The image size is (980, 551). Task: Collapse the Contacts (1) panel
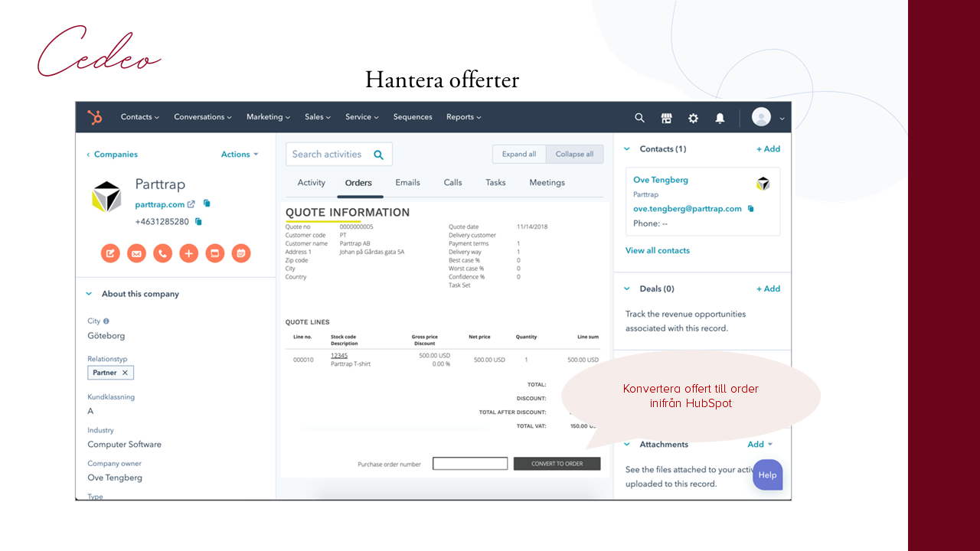(627, 149)
